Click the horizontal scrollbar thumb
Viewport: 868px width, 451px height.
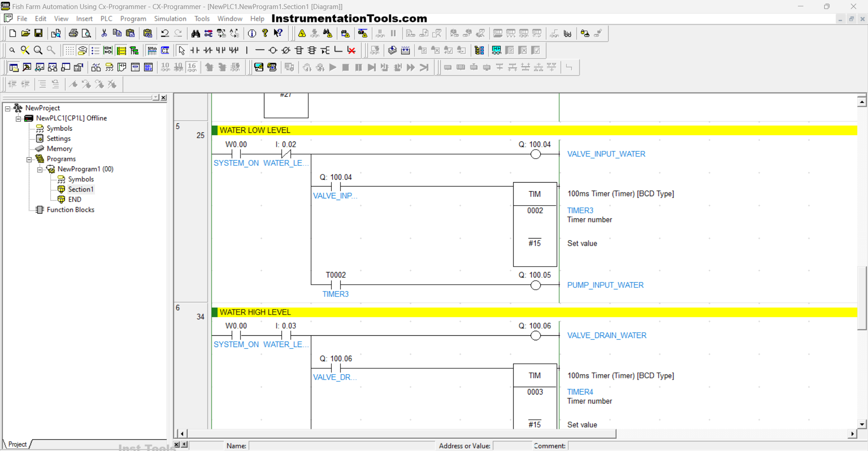tap(401, 434)
